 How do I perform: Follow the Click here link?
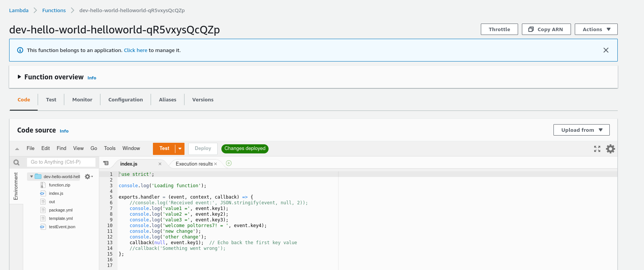pyautogui.click(x=135, y=50)
